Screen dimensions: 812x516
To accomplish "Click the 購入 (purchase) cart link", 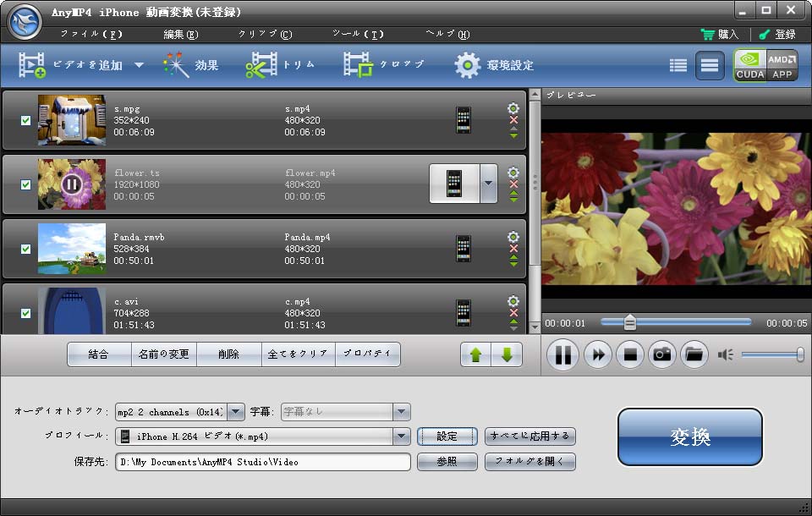I will [x=719, y=34].
